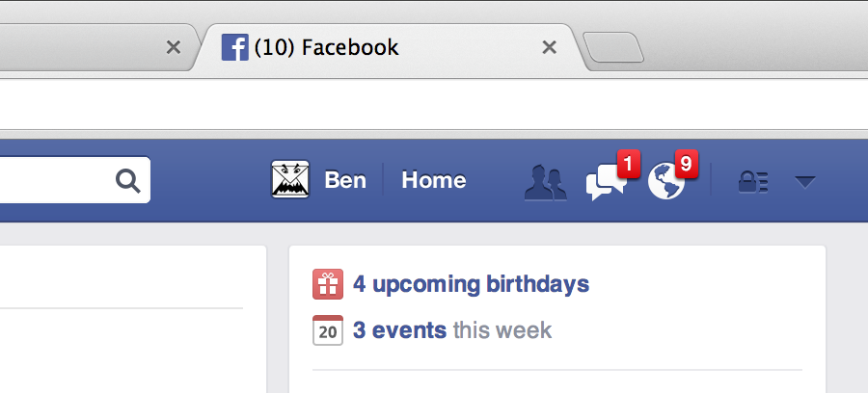Viewport: 868px width, 393px height.
Task: Click Ben's profile picture thumbnail
Action: pyautogui.click(x=290, y=179)
